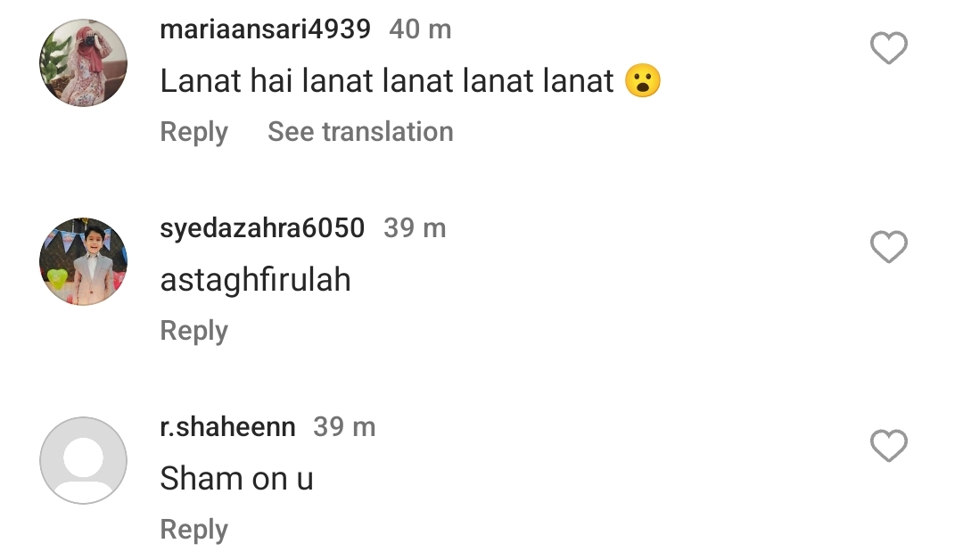The width and height of the screenshot is (963, 560).
Task: Reply to mariaansari4939's comment
Action: click(x=193, y=132)
